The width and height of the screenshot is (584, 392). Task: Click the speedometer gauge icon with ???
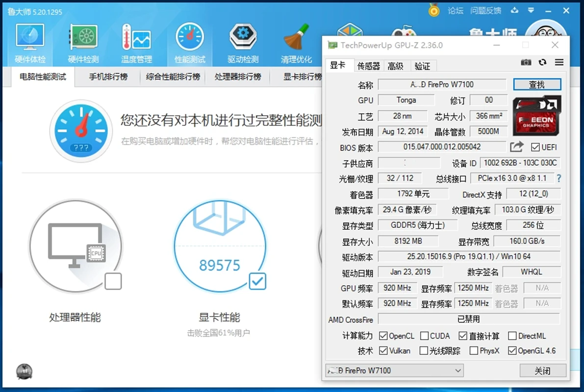[81, 131]
